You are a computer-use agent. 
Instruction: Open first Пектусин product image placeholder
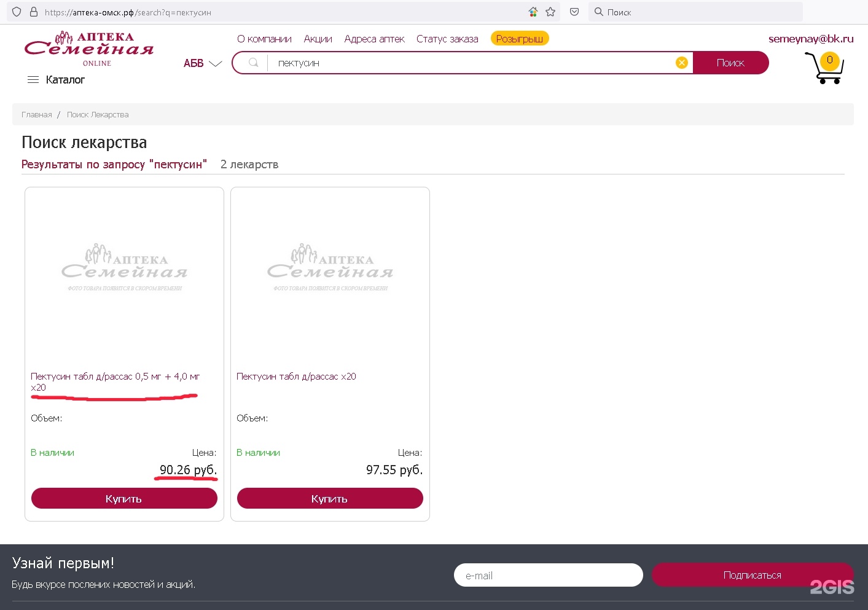click(x=125, y=268)
